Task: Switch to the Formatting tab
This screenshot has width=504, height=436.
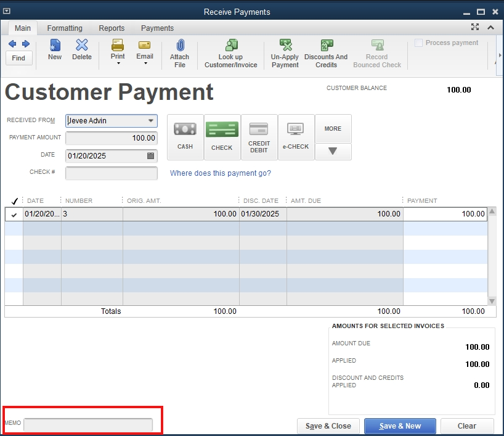Action: (65, 28)
